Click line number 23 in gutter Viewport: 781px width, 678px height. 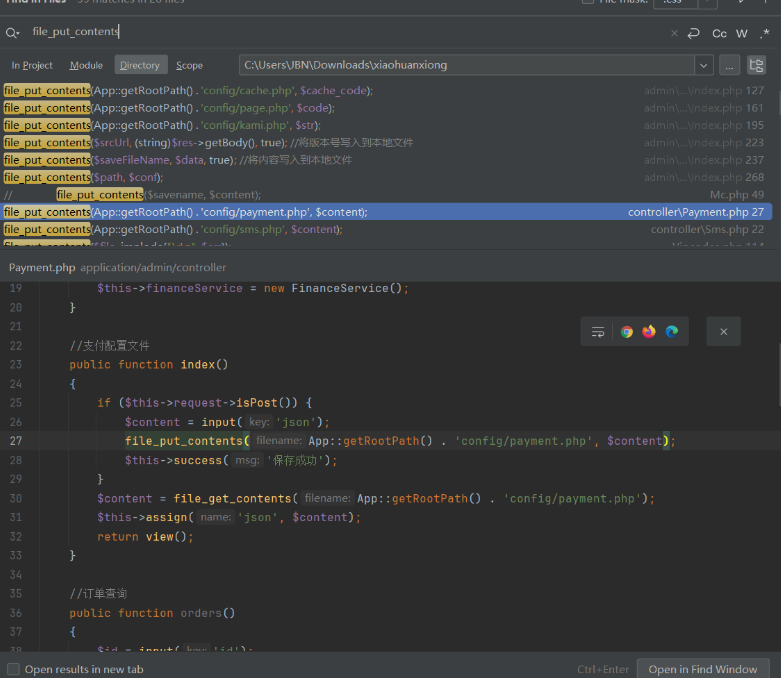(x=16, y=365)
